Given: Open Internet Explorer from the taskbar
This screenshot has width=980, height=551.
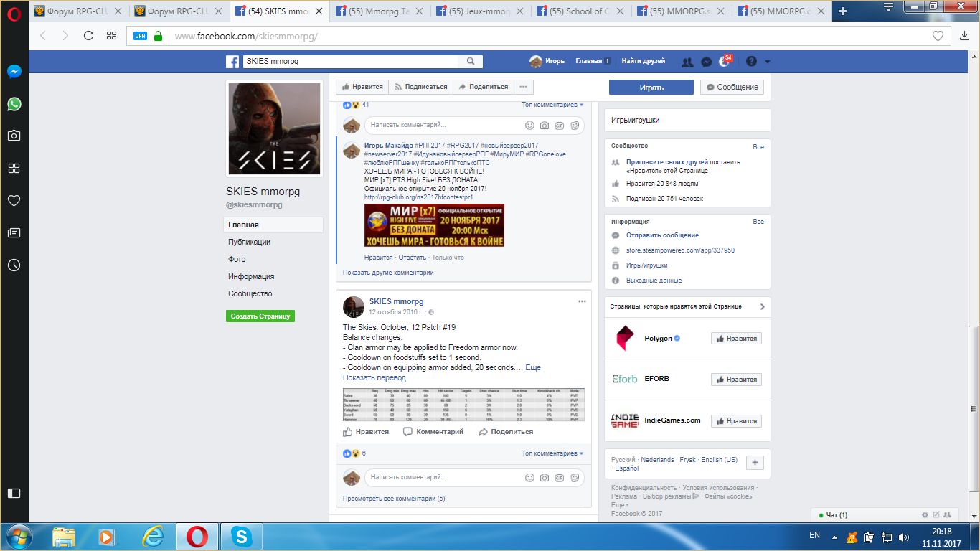Looking at the screenshot, I should [153, 537].
